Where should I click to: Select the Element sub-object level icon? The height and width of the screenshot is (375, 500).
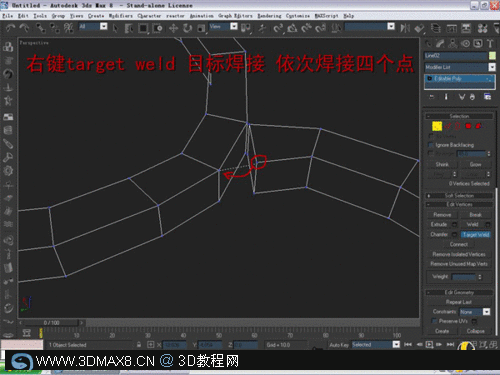[x=479, y=126]
